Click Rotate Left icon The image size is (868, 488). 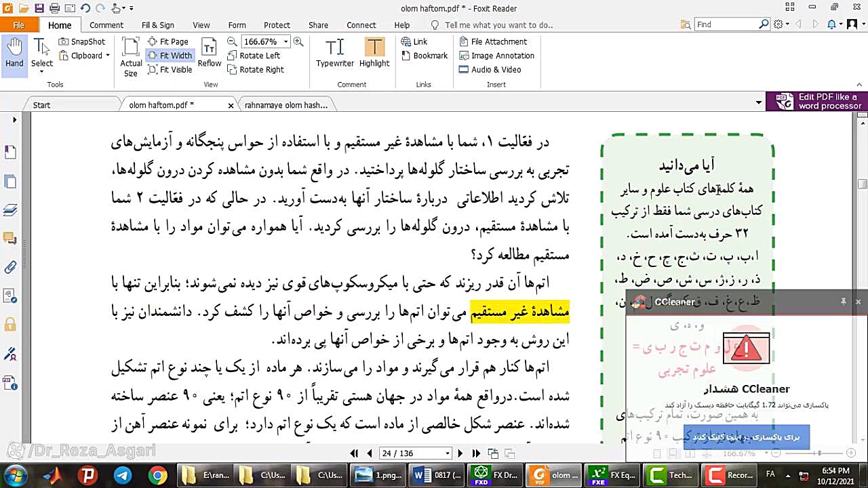(233, 56)
